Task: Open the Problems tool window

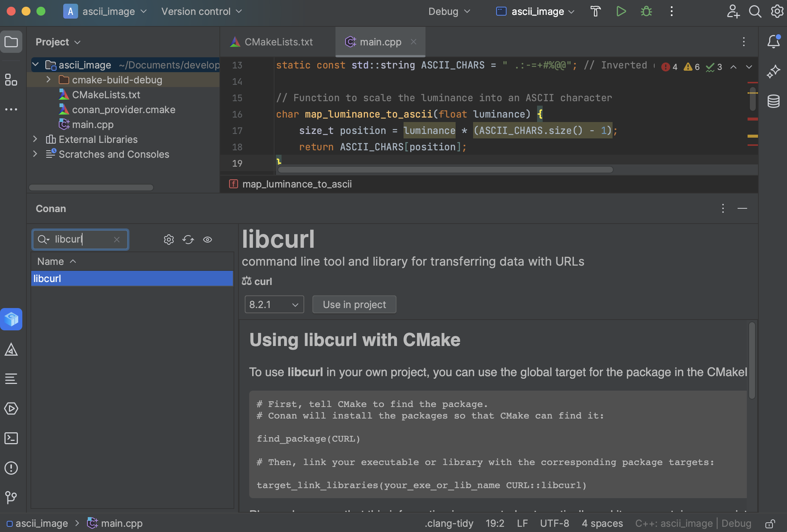Action: click(x=11, y=468)
